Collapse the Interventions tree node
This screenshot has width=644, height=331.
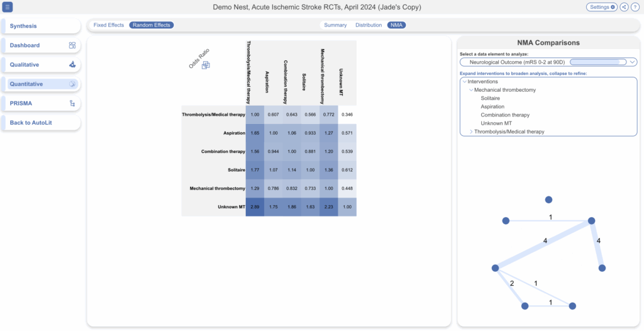point(464,82)
